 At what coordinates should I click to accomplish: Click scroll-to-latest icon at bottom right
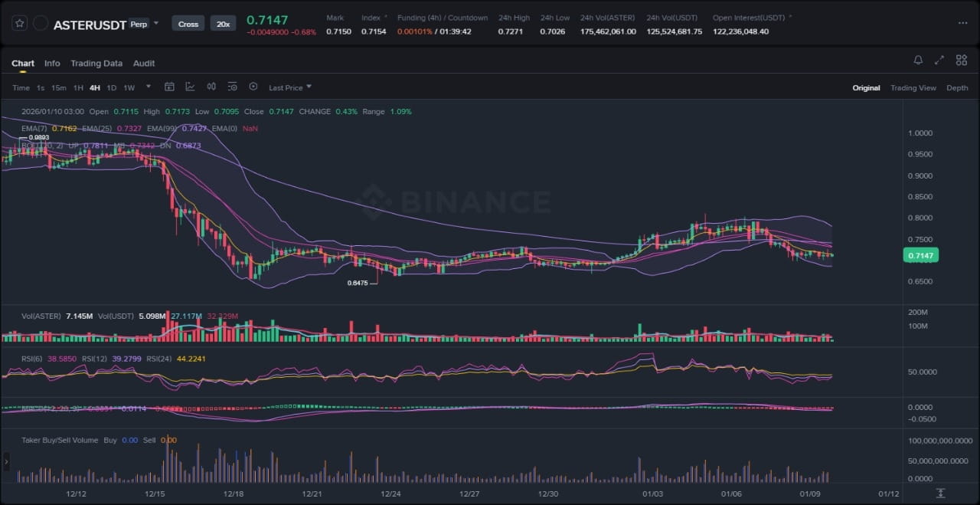940,493
